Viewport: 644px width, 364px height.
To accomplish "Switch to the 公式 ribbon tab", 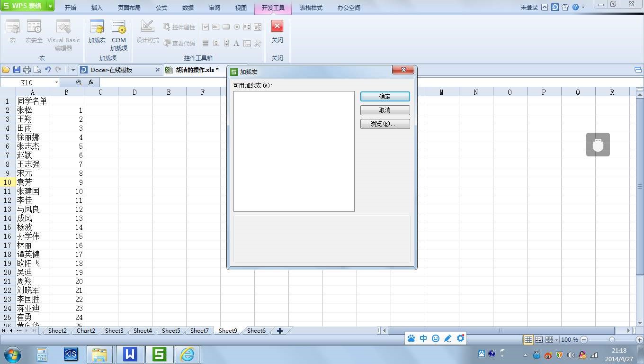I will point(161,8).
